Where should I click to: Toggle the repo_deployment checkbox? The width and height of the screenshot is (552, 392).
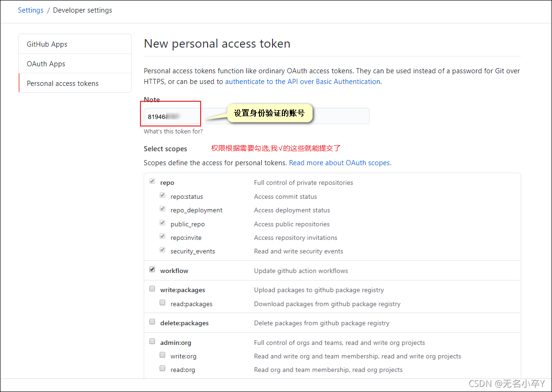162,209
